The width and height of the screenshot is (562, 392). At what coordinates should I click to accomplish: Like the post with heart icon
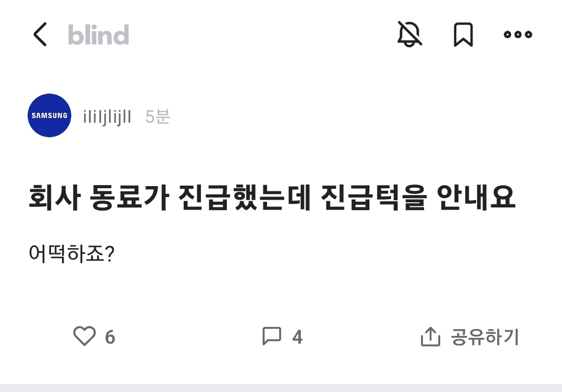click(84, 336)
